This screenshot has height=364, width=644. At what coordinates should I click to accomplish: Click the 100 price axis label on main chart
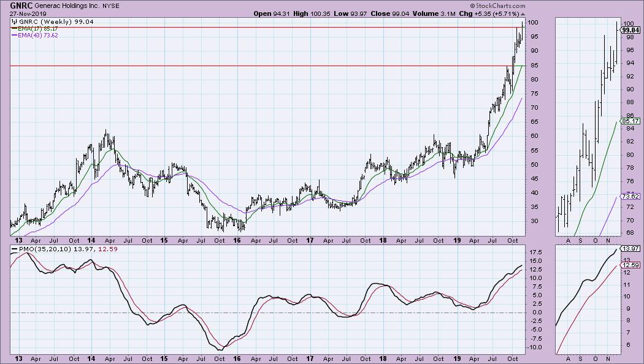point(533,22)
